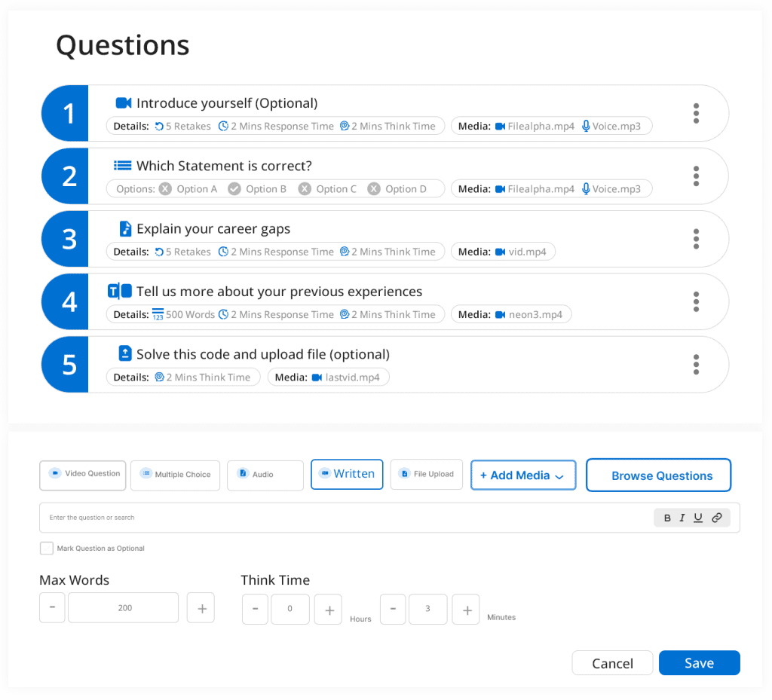Toggle underline formatting in the editor
This screenshot has height=700, width=772.
coord(698,518)
